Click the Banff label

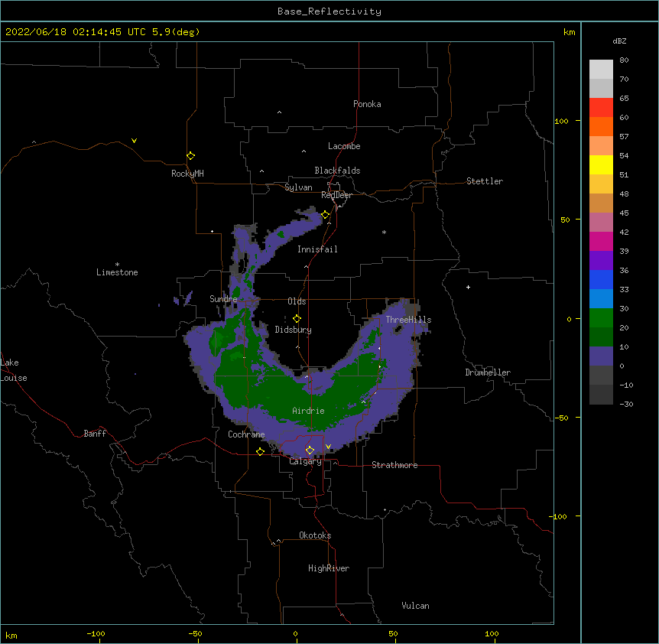95,434
